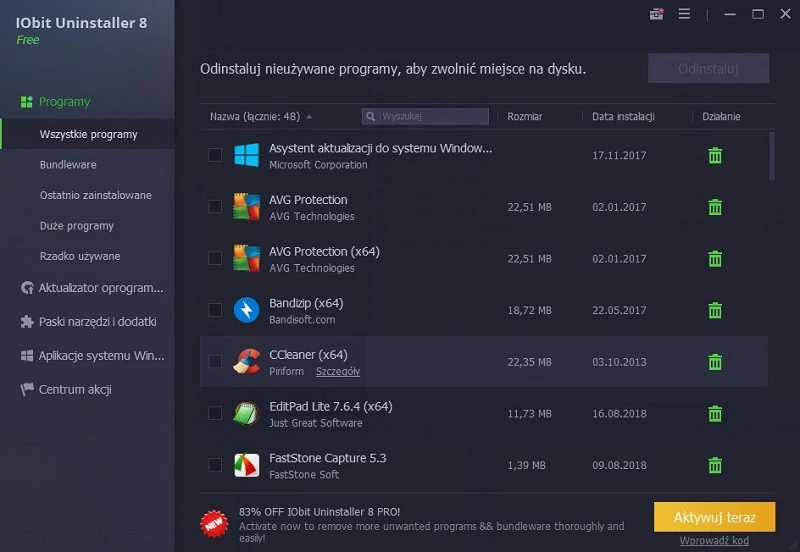This screenshot has height=552, width=800.
Task: Click the trash icon for Asystent aktualizacji row
Action: point(715,156)
